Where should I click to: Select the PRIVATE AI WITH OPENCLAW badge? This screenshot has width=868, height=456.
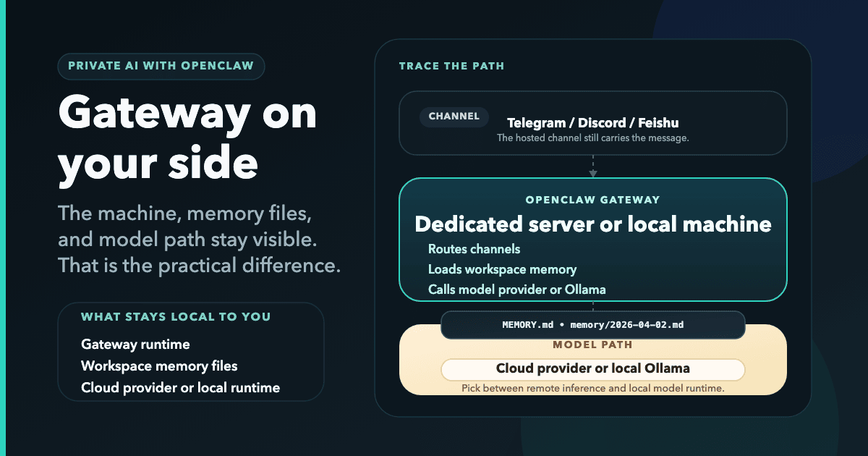(161, 66)
